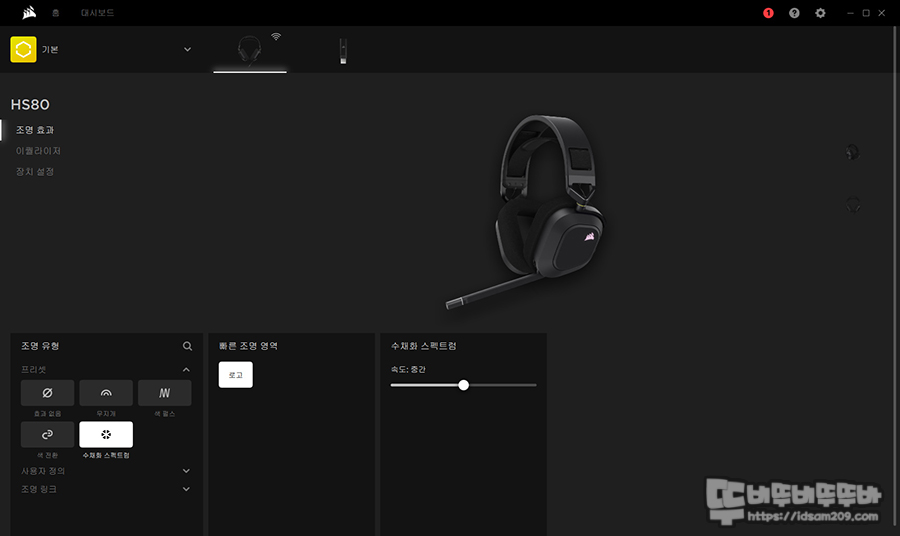This screenshot has width=900, height=536.
Task: Click the 속도 (speed) slider handle
Action: point(463,385)
